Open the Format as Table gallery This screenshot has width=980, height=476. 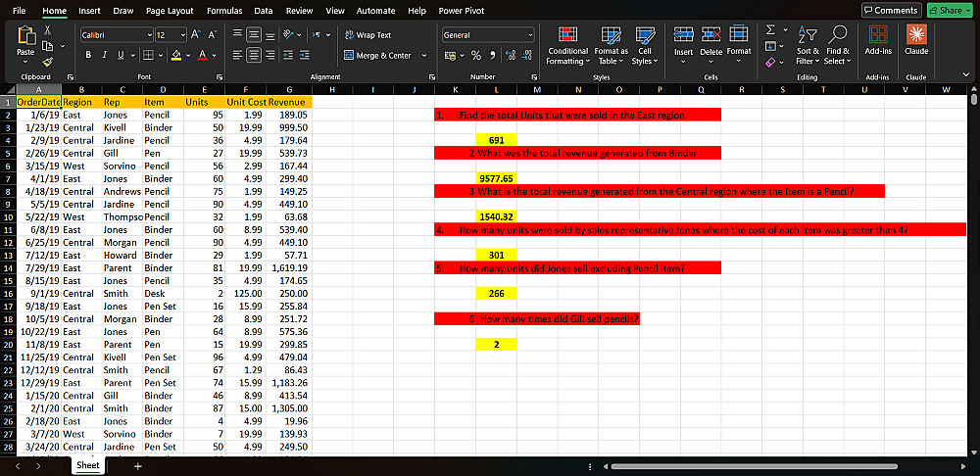pos(611,45)
